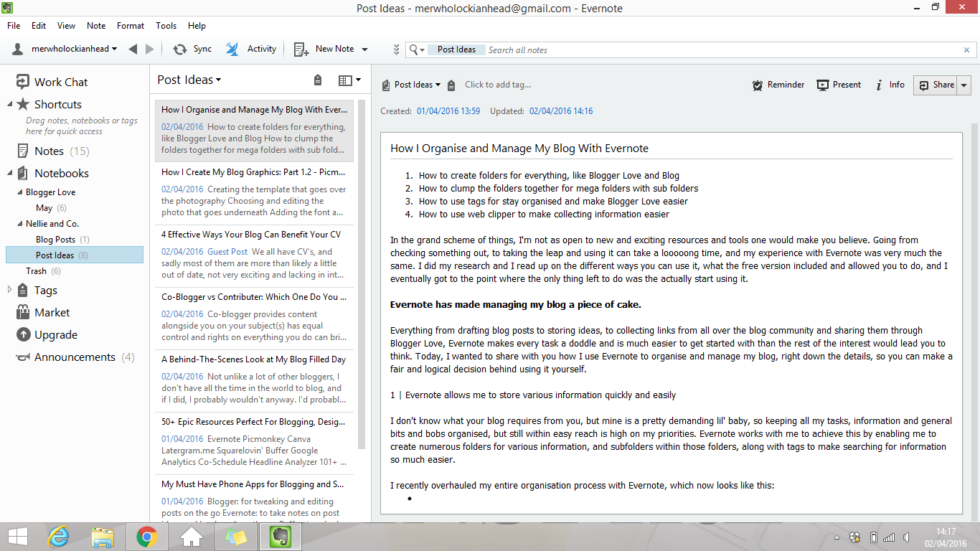Viewport: 980px width, 551px height.
Task: Collapse the Blogger Love stack
Action: click(x=20, y=192)
